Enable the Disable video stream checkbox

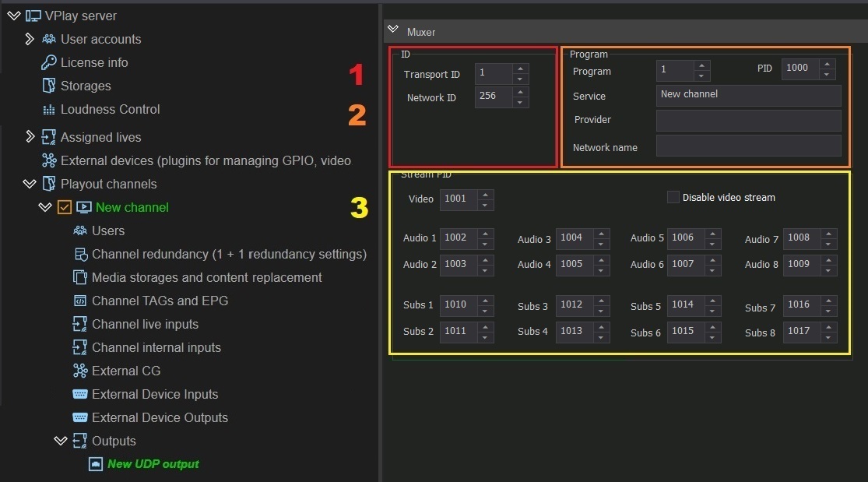pyautogui.click(x=673, y=197)
